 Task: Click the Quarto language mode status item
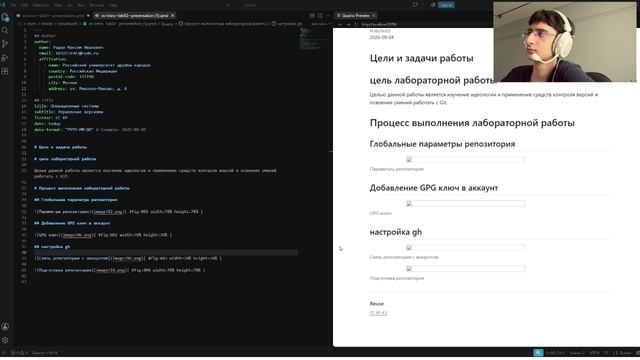click(623, 353)
